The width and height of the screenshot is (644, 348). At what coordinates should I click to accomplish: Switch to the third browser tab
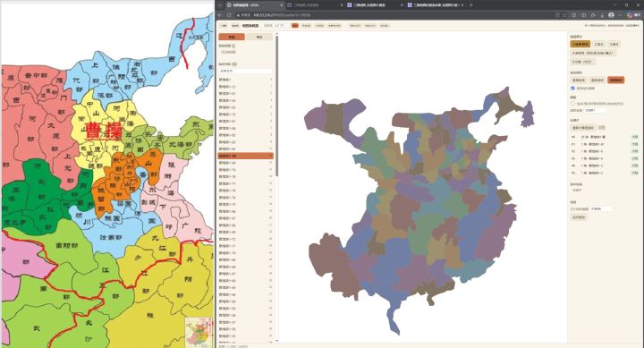[375, 5]
